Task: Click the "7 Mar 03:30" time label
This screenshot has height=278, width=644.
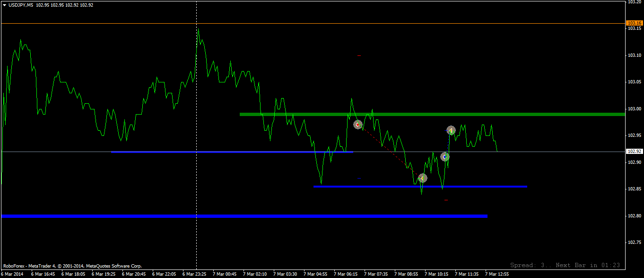Action: pos(285,274)
